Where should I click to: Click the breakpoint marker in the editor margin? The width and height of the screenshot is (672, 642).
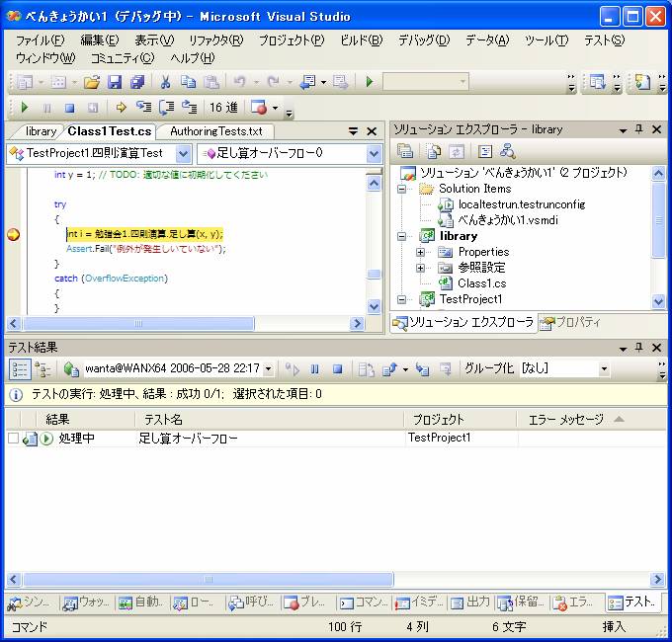click(14, 234)
